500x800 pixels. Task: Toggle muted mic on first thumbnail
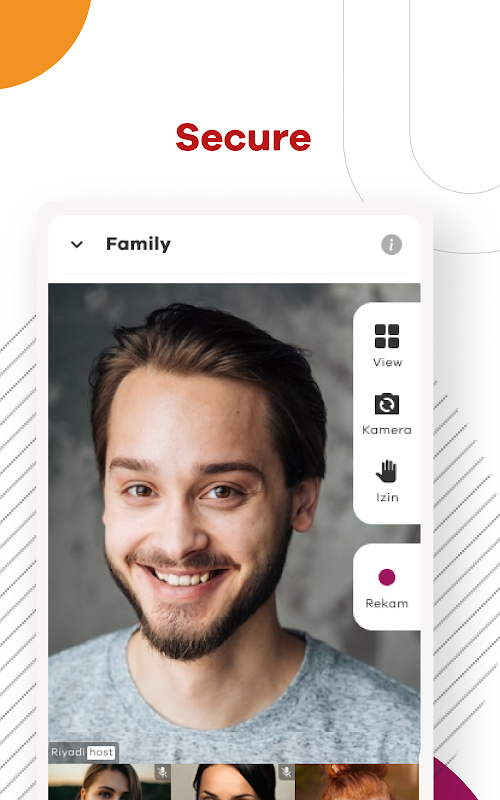[162, 772]
